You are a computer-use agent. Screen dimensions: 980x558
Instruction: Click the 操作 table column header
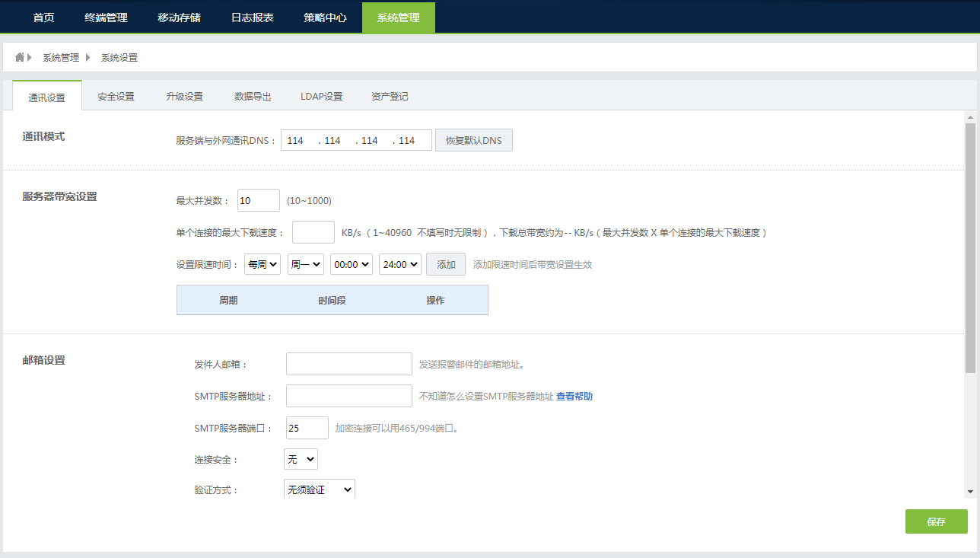(x=435, y=300)
